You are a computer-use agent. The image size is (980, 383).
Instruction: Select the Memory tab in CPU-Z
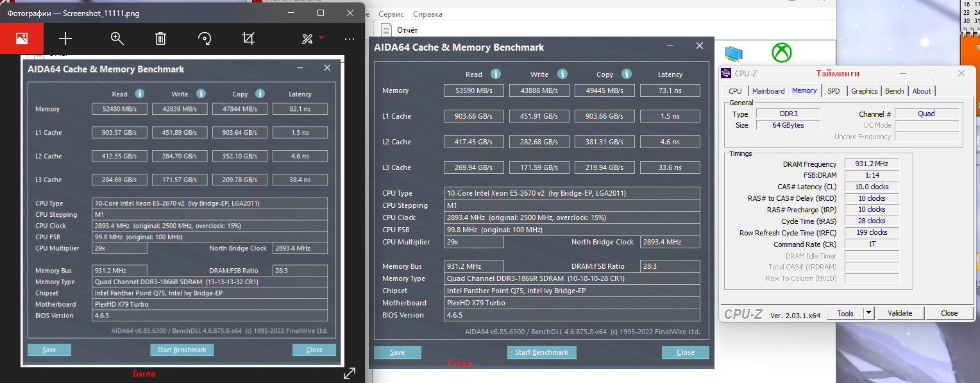(x=804, y=90)
